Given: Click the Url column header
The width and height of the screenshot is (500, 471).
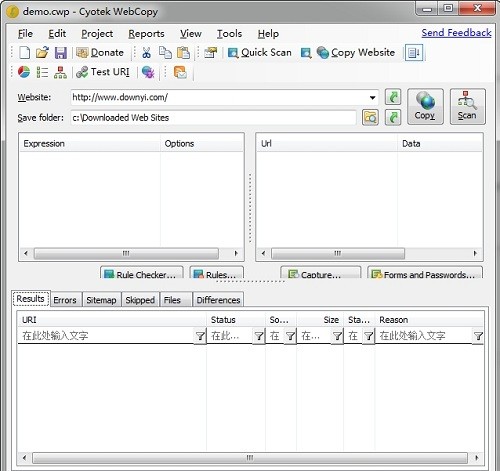Looking at the screenshot, I should coord(327,144).
